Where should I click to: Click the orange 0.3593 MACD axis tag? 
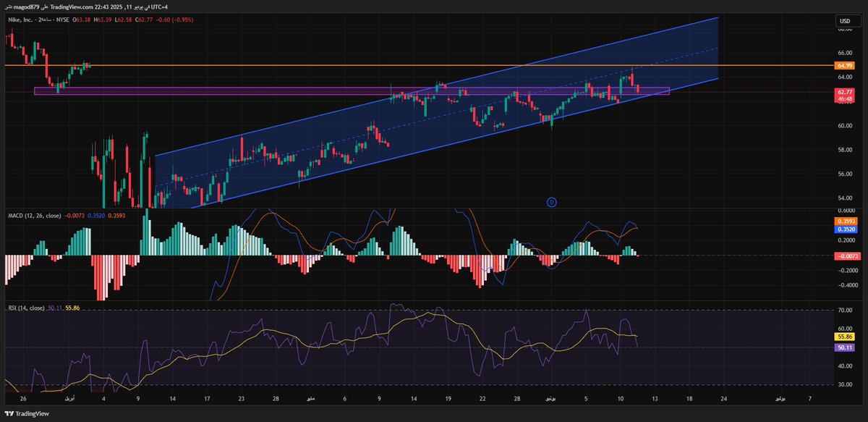(844, 221)
